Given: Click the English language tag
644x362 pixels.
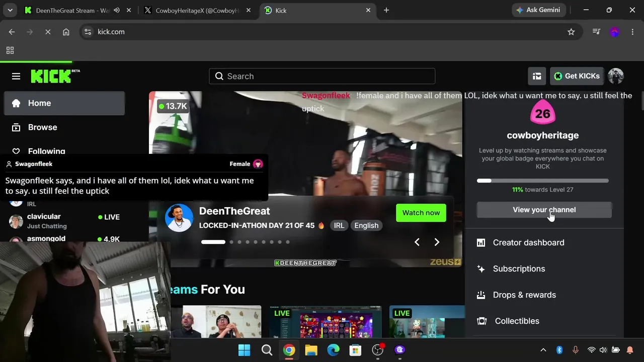Looking at the screenshot, I should (x=366, y=225).
